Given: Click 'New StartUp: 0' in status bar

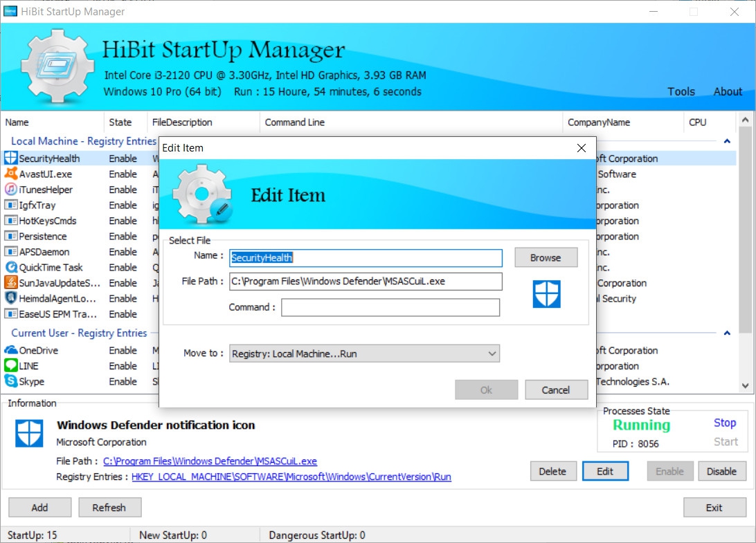Looking at the screenshot, I should pos(173,535).
